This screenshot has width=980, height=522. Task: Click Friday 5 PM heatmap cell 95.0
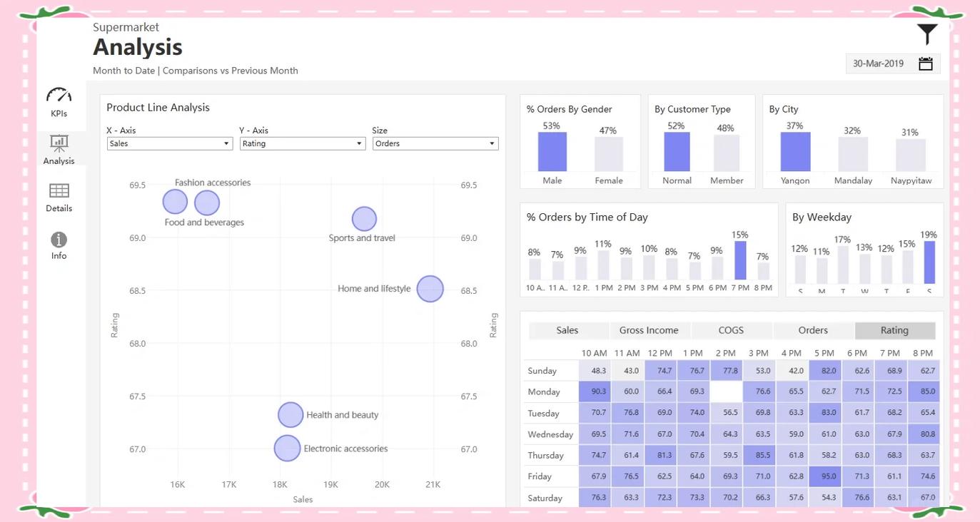[x=825, y=476]
